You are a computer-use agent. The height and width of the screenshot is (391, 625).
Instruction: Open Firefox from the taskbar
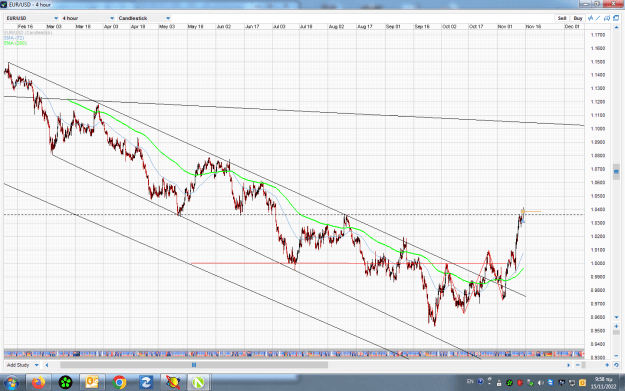pos(39,383)
